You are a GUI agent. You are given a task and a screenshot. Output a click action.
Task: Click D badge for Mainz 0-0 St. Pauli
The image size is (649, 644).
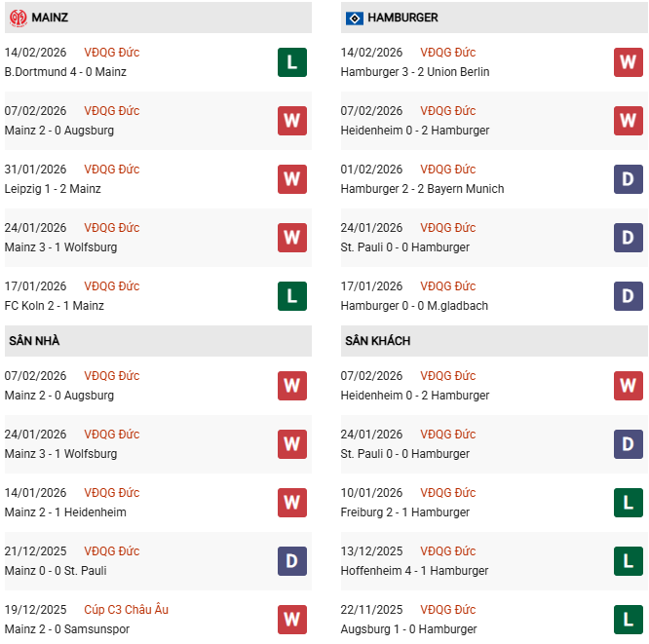pyautogui.click(x=291, y=561)
